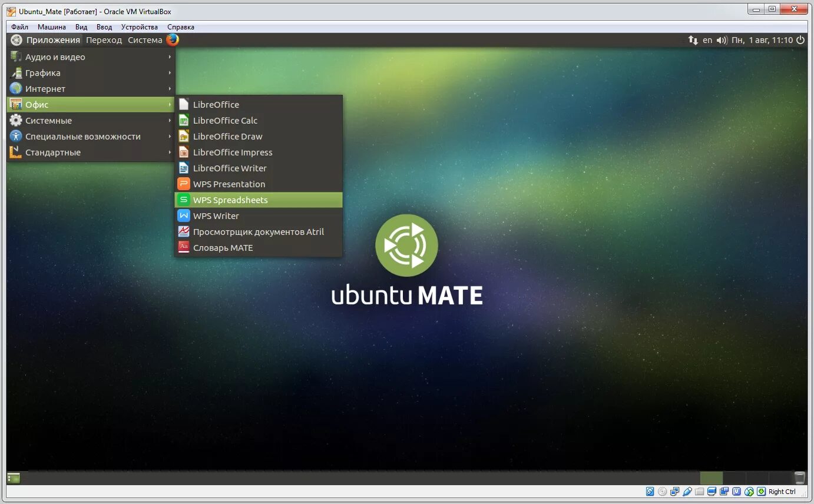Screen dimensions: 814x504
Task: Select the active green workspace in switcher
Action: [711, 478]
